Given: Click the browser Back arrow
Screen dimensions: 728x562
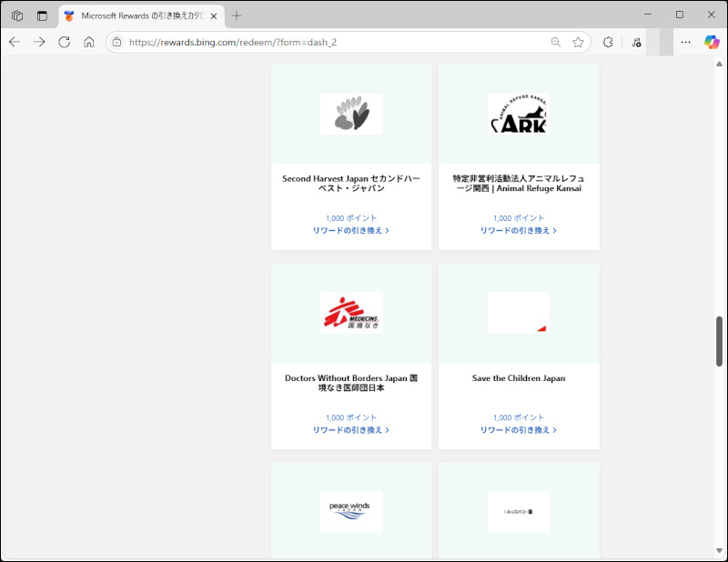Looking at the screenshot, I should 15,42.
